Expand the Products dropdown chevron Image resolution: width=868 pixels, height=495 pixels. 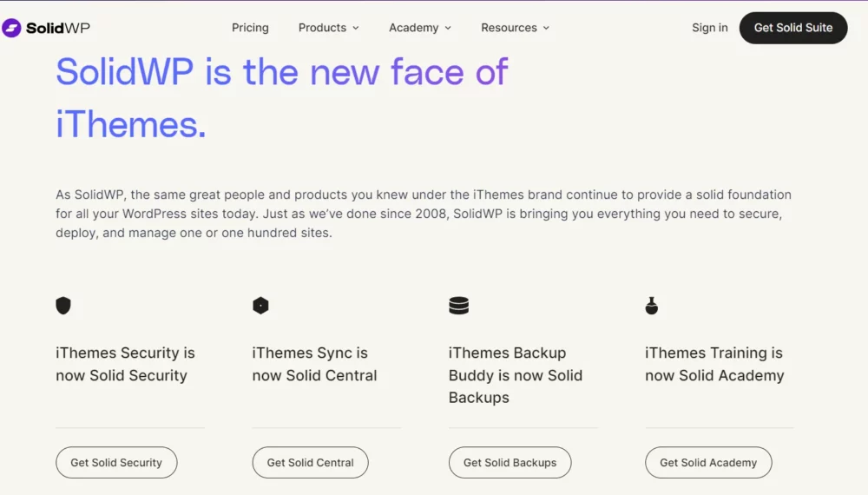[355, 28]
